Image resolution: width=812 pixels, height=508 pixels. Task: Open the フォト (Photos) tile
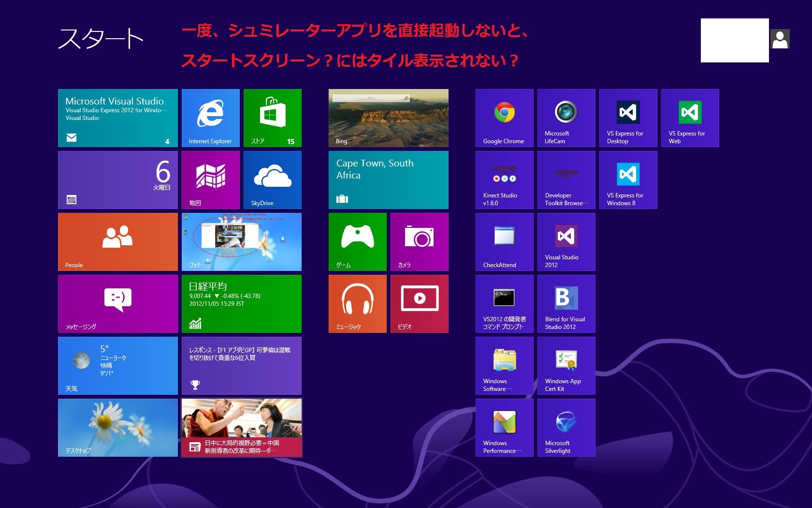242,242
